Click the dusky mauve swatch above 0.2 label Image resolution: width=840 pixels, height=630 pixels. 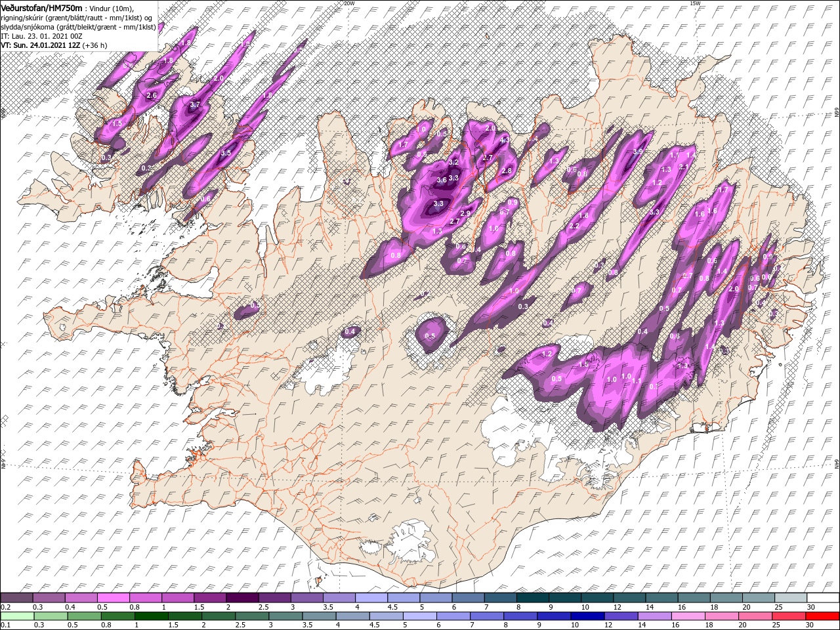(x=16, y=598)
